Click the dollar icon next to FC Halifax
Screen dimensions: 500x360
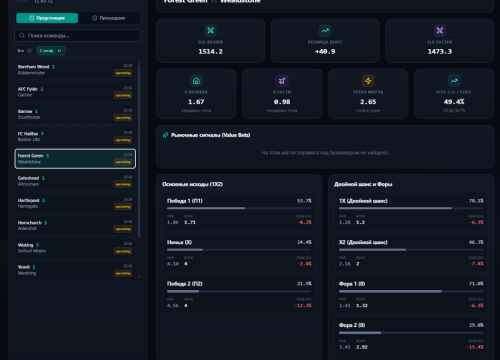pos(42,133)
